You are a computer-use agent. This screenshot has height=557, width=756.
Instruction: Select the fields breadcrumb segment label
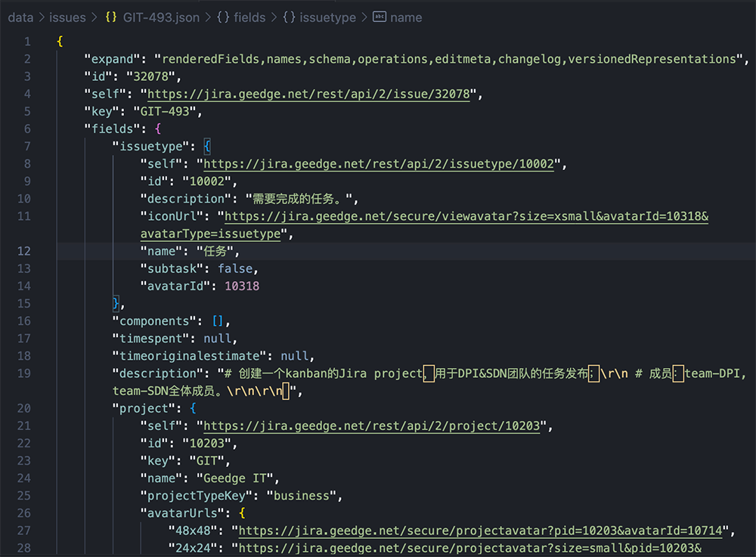point(250,17)
